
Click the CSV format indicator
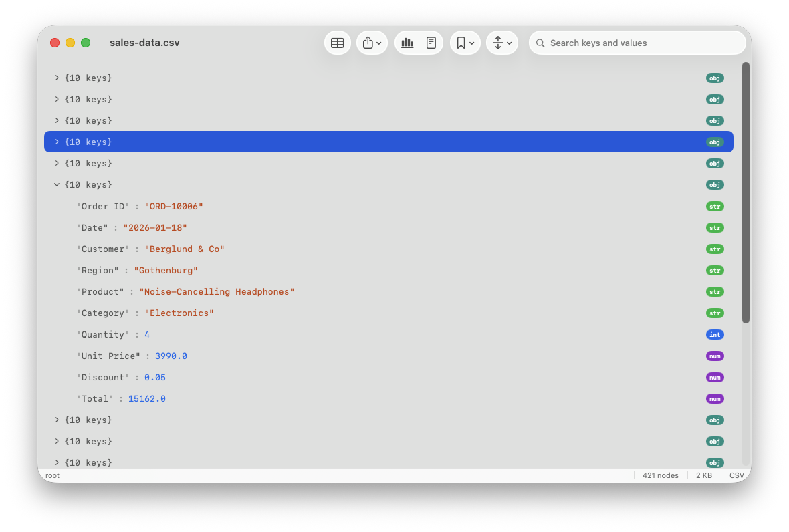point(736,475)
